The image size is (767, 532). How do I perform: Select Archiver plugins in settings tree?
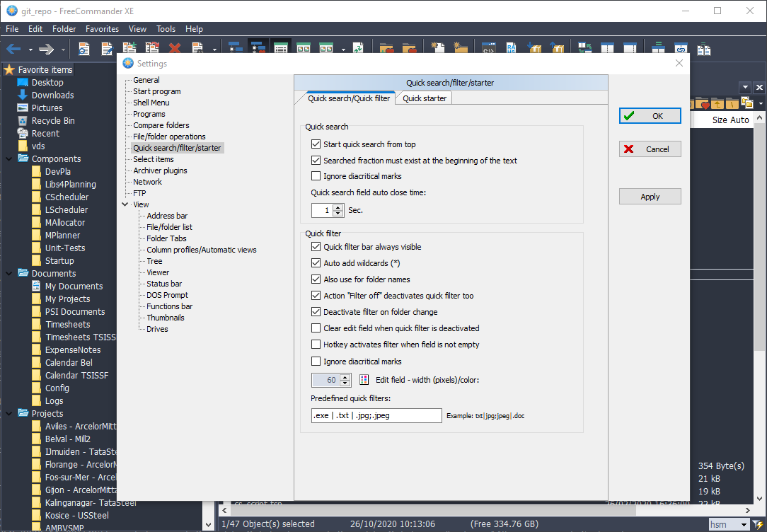point(160,170)
